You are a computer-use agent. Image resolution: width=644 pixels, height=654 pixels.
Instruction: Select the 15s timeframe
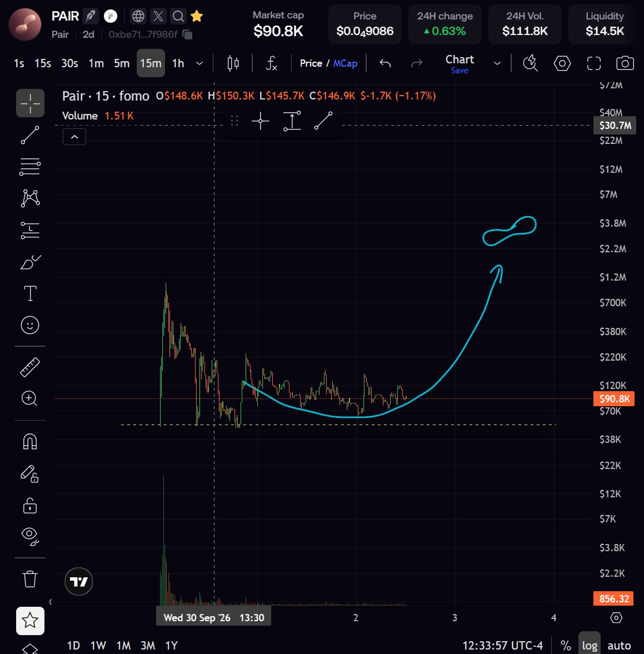(43, 63)
